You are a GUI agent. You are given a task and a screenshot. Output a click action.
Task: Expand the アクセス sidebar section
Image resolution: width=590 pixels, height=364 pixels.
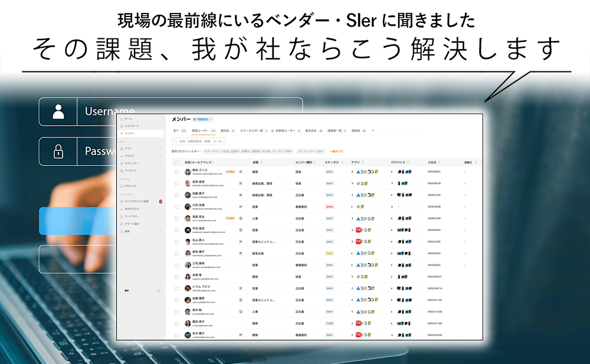coord(160,156)
